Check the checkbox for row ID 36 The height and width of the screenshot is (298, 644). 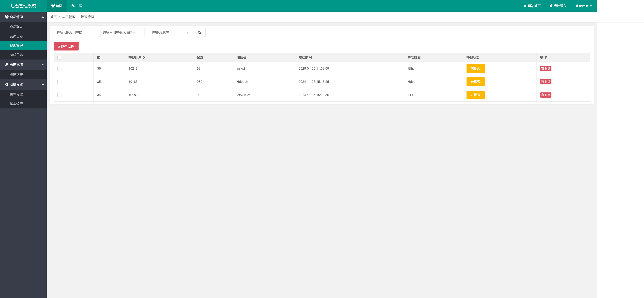[59, 69]
